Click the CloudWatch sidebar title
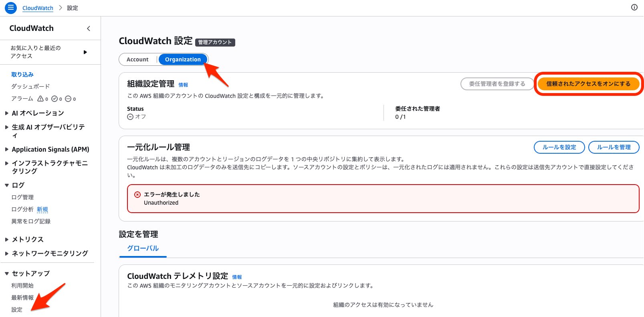 click(x=32, y=28)
